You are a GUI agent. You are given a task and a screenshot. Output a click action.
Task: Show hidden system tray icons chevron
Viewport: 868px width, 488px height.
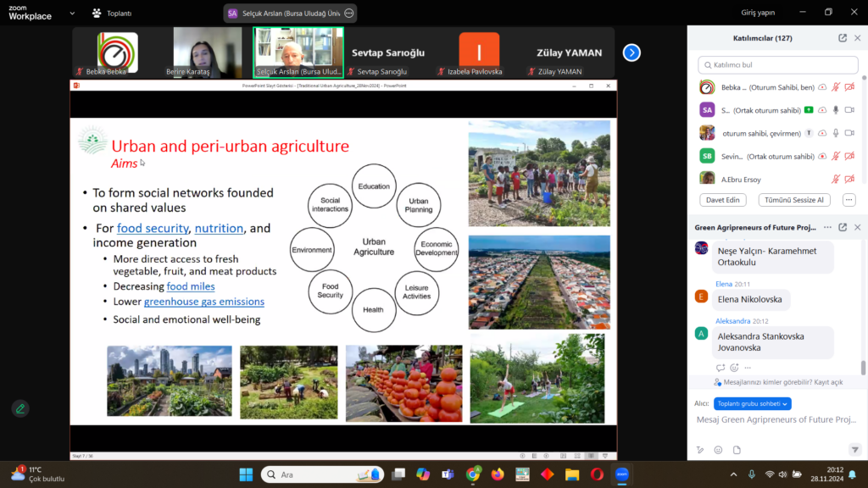733,474
